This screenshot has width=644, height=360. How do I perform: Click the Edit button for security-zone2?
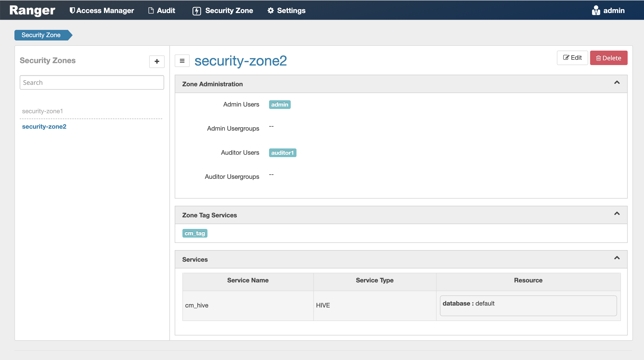coord(572,58)
